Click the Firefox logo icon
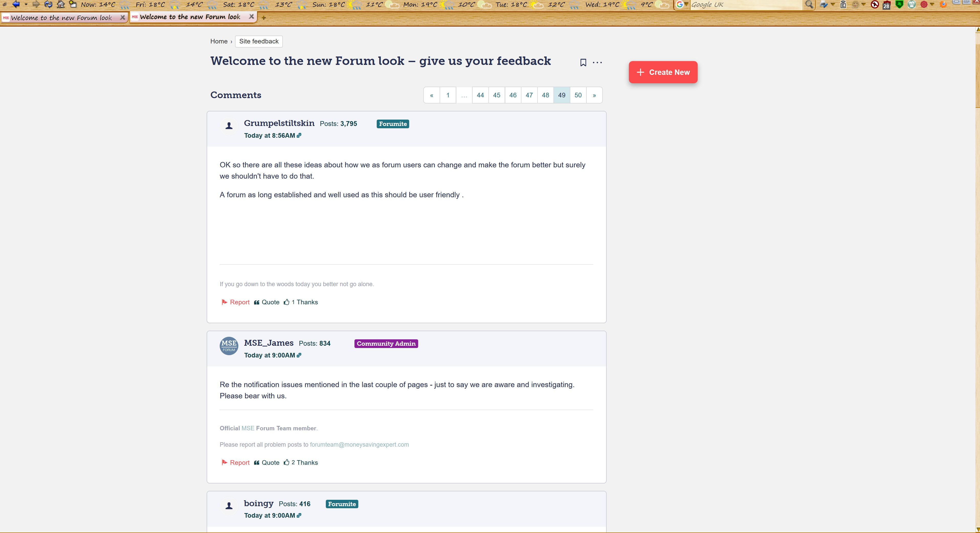The image size is (980, 533). tap(943, 5)
